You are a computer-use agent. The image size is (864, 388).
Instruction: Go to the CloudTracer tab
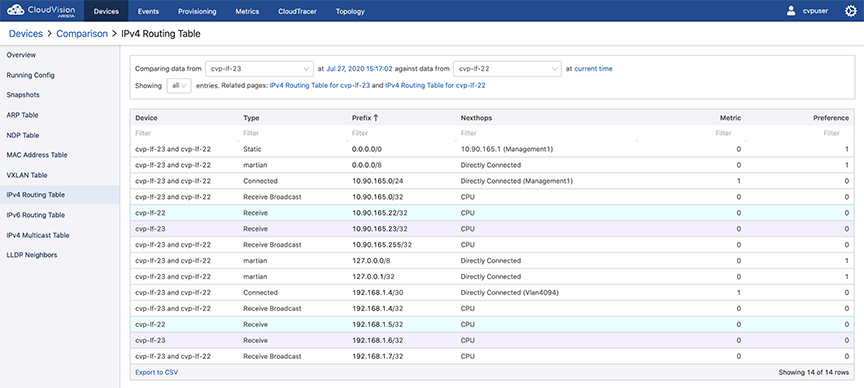(298, 11)
